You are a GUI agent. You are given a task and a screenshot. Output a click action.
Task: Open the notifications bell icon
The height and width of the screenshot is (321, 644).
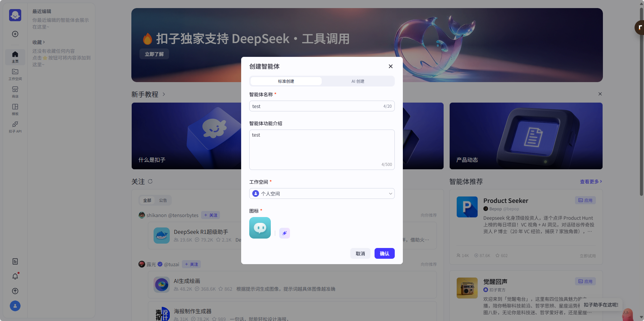point(15,276)
